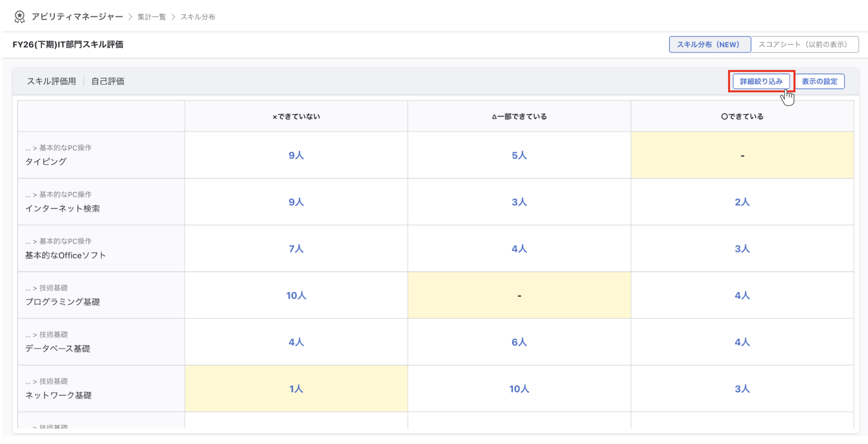Open 3人 〇 count for ネットワーク基礎
The width and height of the screenshot is (868, 444).
point(742,389)
